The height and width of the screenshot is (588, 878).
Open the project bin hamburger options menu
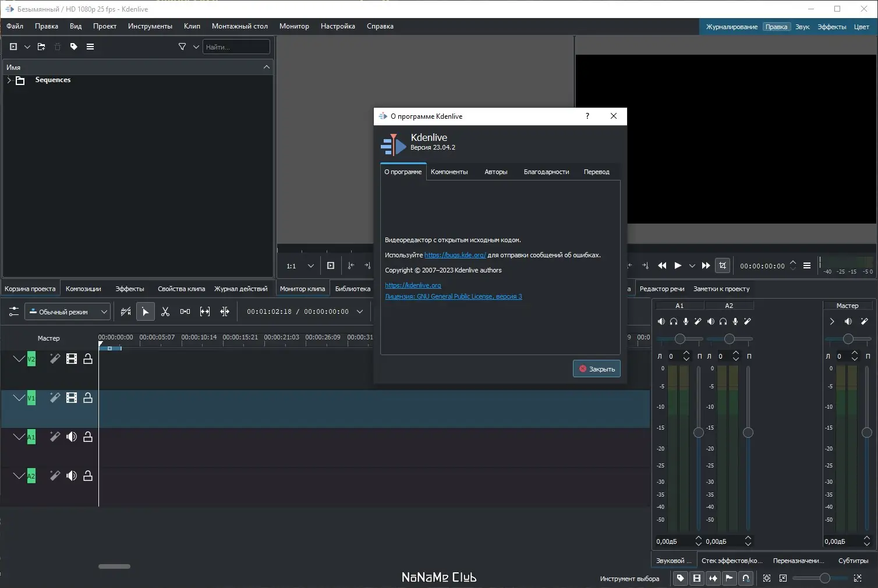click(90, 47)
